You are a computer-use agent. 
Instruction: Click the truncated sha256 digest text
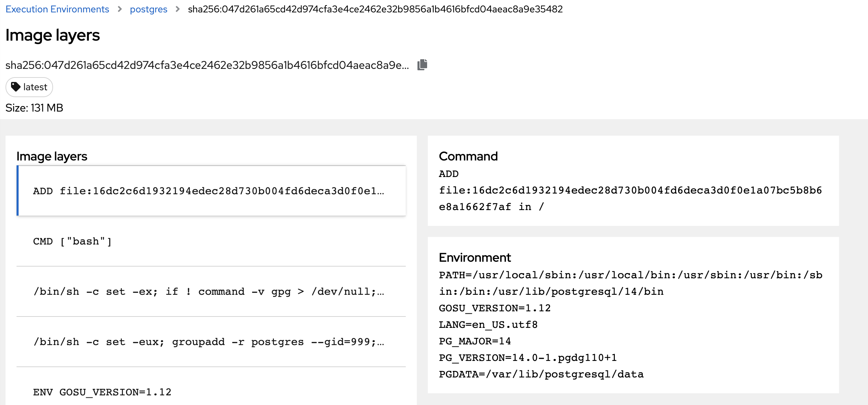(x=207, y=65)
